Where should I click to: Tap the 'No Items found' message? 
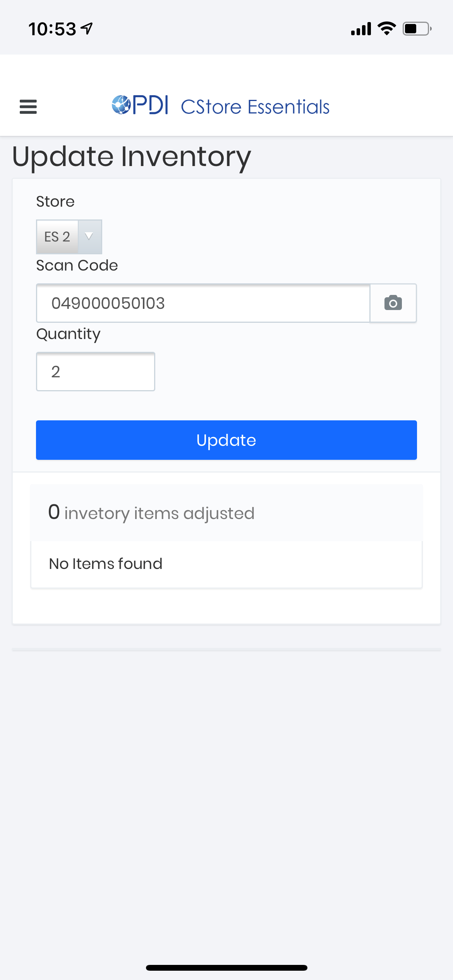[105, 564]
